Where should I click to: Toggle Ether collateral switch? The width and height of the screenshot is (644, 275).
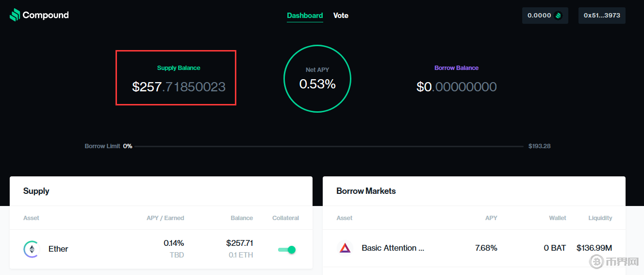click(287, 250)
